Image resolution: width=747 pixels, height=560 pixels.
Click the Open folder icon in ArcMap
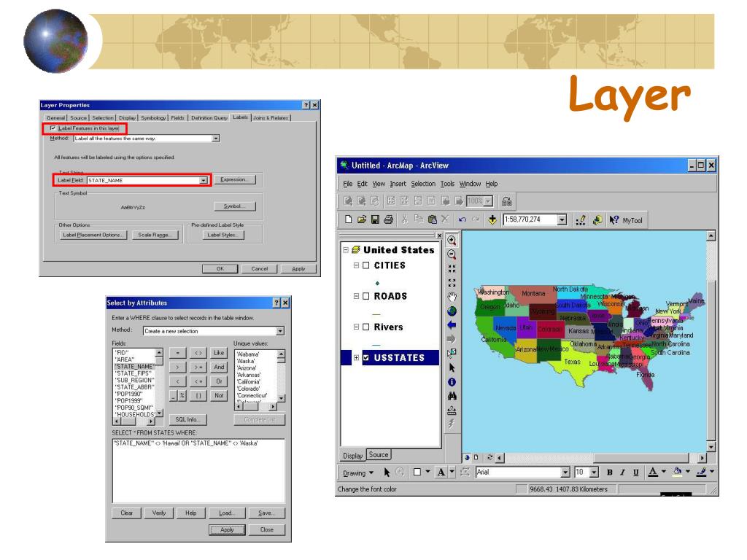(x=362, y=219)
